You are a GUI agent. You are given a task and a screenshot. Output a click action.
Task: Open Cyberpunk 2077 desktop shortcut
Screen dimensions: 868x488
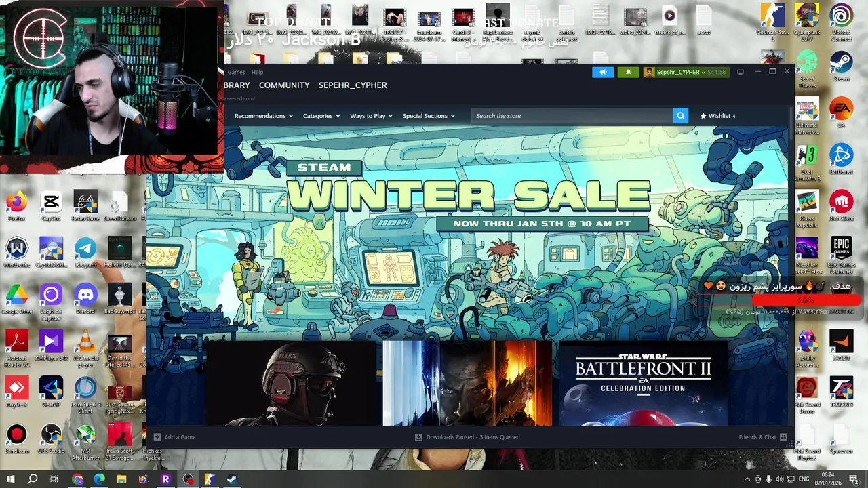[807, 22]
